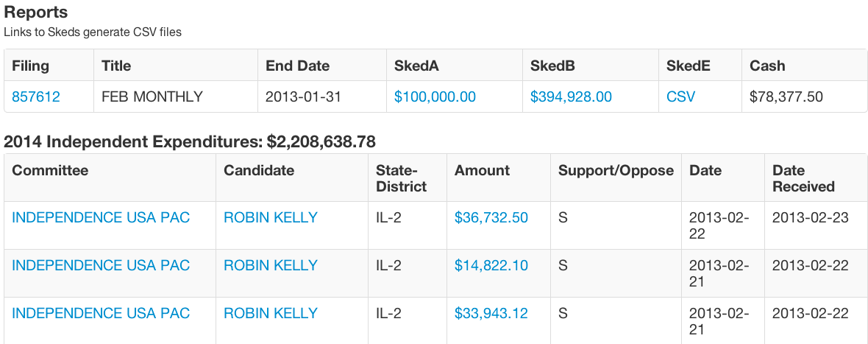The width and height of the screenshot is (868, 344).
Task: Open ROBIN KELLY in the $33,943.12 row
Action: coord(271,313)
